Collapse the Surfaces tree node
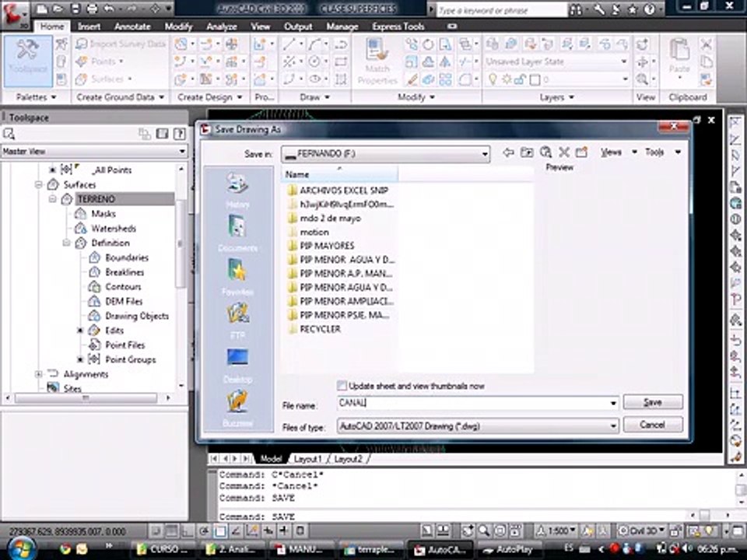Viewport: 747px width, 560px height. coord(39,184)
